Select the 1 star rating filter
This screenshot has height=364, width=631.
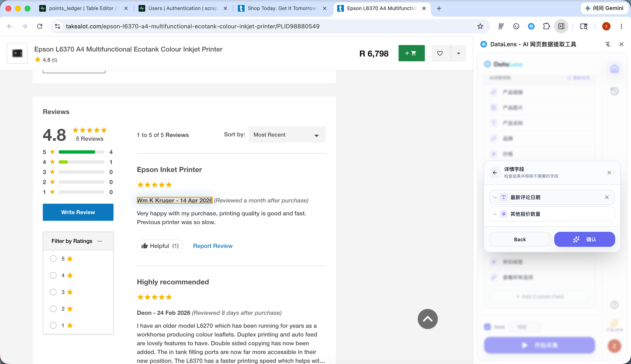coord(53,325)
